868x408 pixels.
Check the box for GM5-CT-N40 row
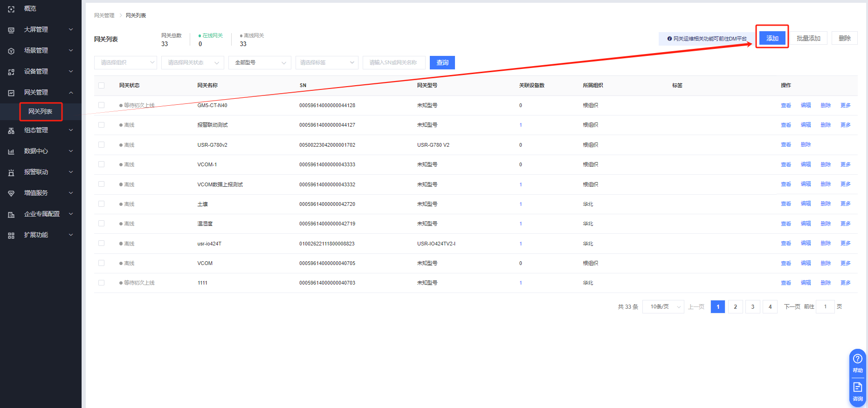click(101, 105)
